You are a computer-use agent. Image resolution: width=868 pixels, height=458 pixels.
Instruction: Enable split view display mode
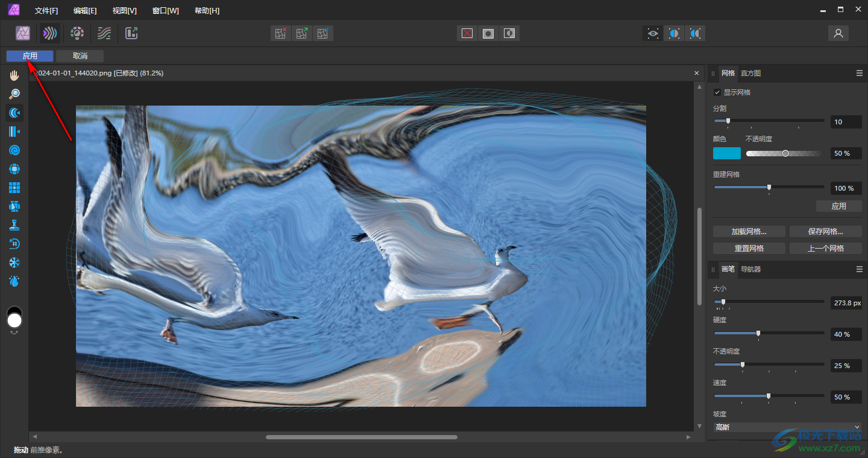coord(674,33)
